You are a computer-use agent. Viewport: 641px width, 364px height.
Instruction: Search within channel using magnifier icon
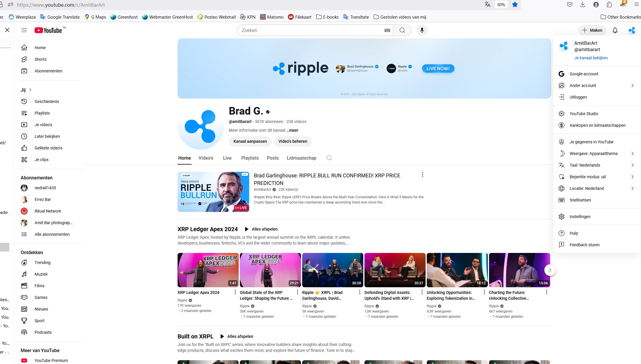click(329, 158)
